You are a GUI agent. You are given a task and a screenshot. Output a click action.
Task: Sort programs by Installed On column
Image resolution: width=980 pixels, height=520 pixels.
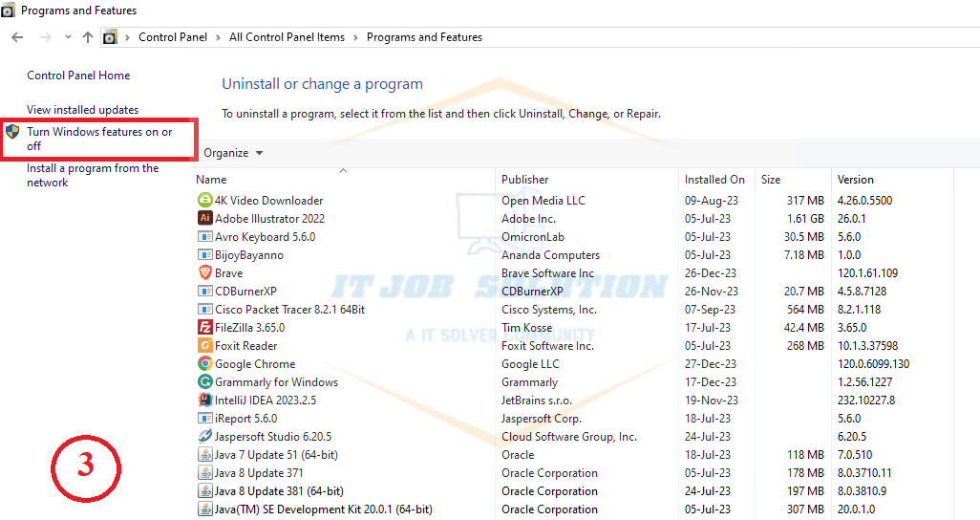point(714,180)
